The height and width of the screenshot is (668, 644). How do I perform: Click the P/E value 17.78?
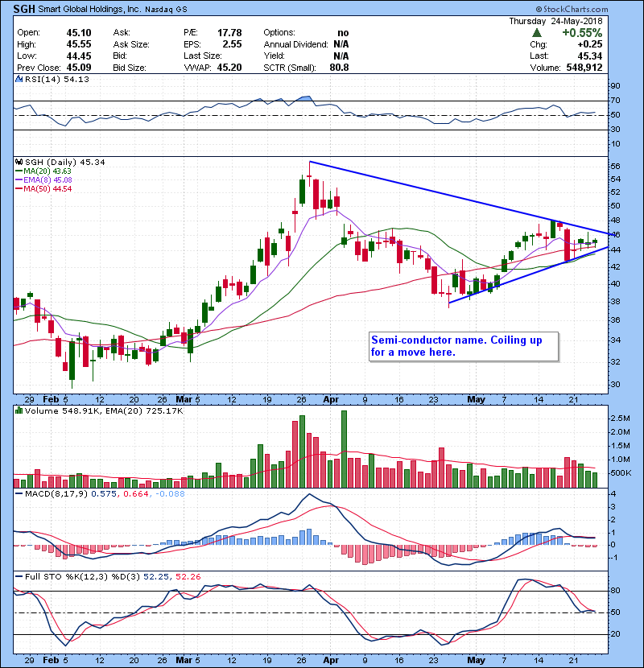(x=229, y=33)
